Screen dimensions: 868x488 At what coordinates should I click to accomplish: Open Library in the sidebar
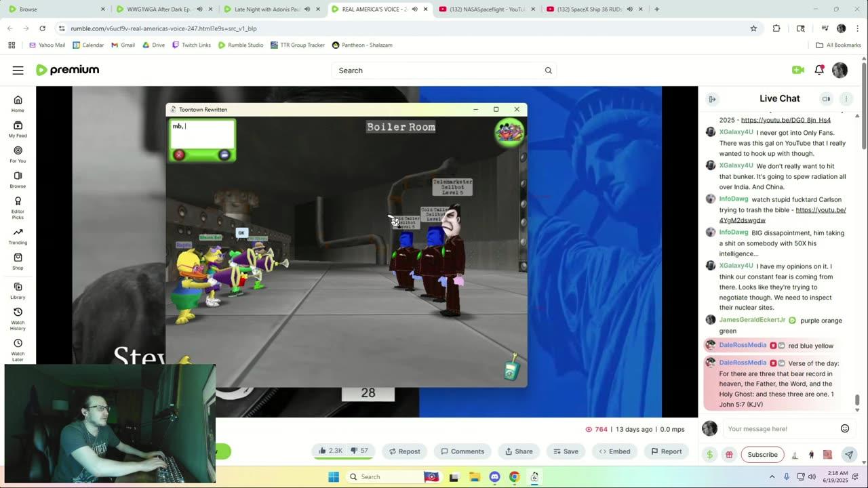pyautogui.click(x=18, y=291)
